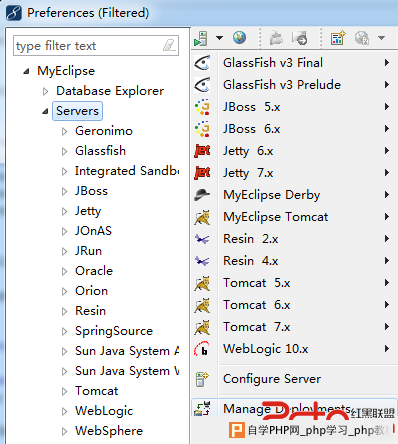Click the Jetty 7.x icon

coord(202,173)
